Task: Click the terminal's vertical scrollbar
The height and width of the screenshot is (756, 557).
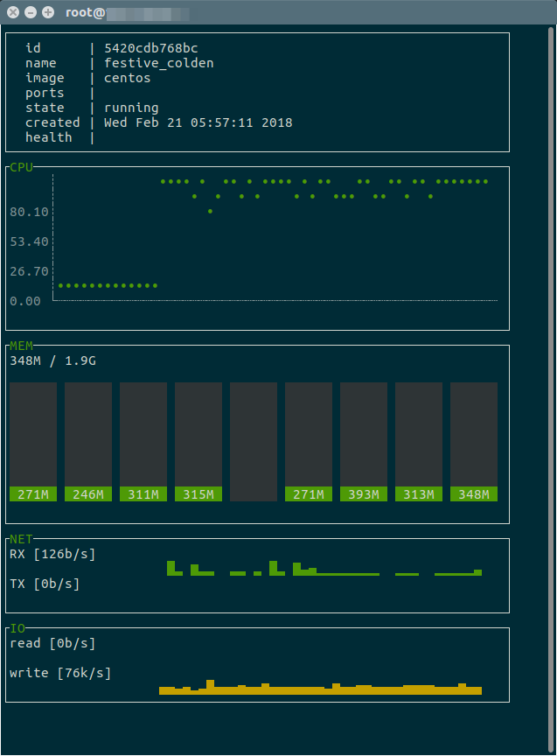Action: tap(551, 262)
